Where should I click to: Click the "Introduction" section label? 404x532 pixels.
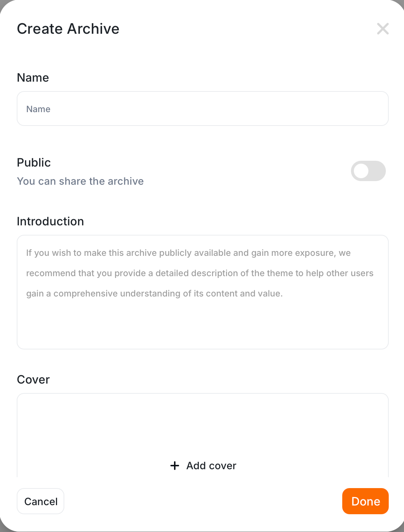click(x=50, y=221)
